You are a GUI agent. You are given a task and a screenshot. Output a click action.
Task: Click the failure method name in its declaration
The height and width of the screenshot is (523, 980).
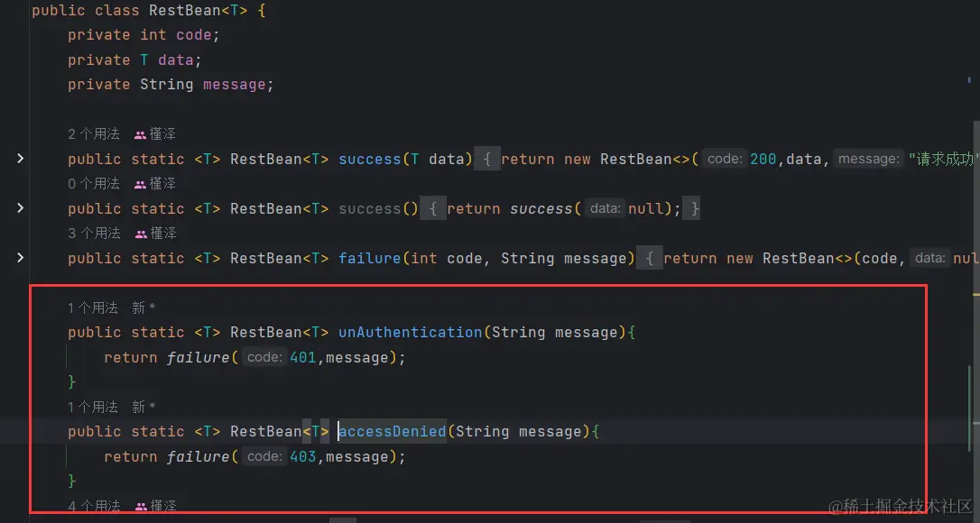point(369,258)
